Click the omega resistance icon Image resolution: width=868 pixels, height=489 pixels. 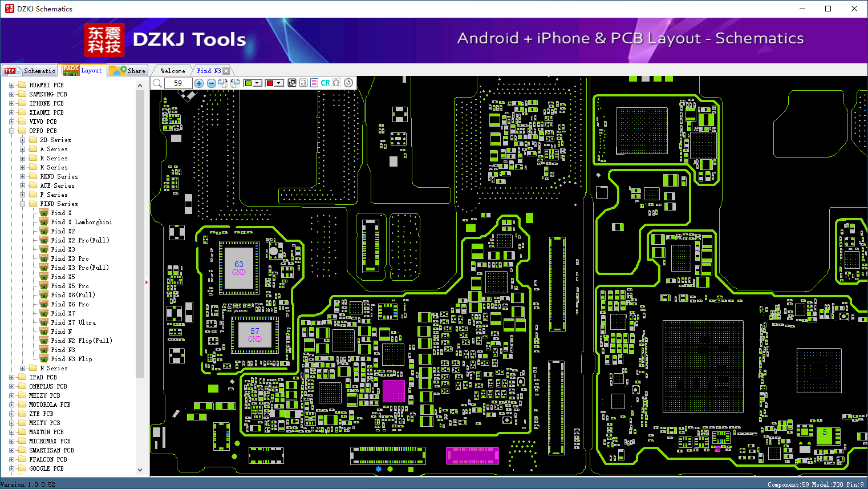click(x=336, y=83)
